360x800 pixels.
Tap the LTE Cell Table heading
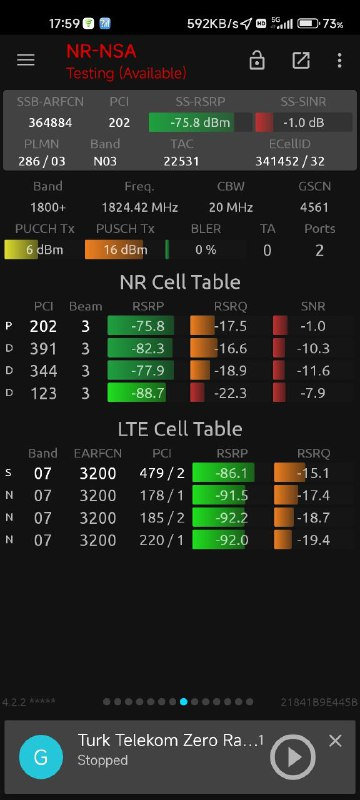tap(180, 429)
